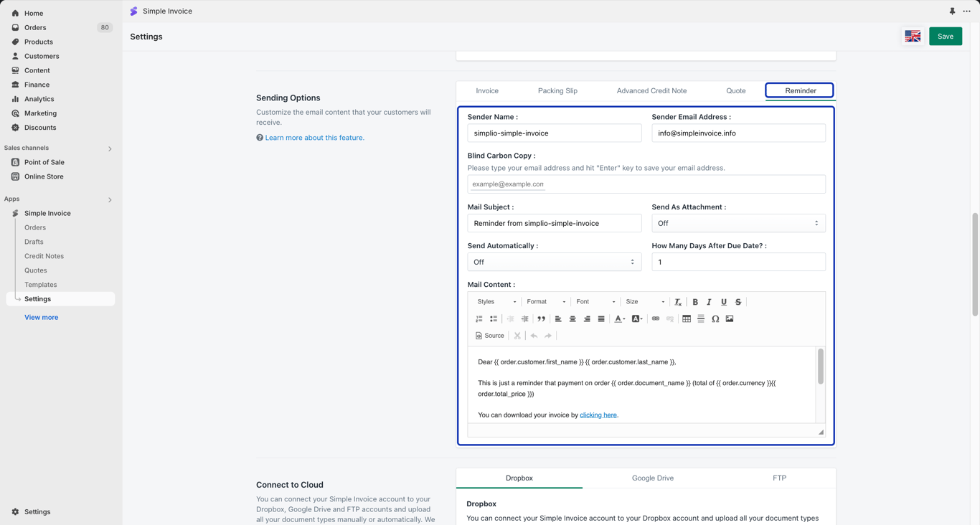Toggle bold formatting in mail editor
980x525 pixels.
(x=695, y=302)
